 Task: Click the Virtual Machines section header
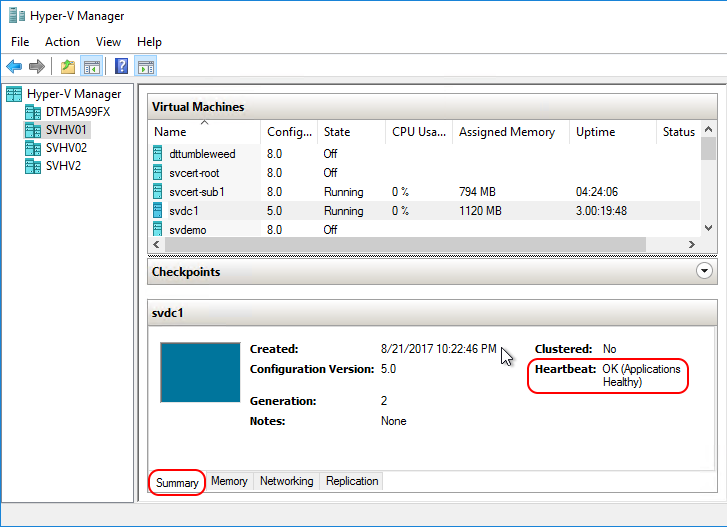coord(432,107)
